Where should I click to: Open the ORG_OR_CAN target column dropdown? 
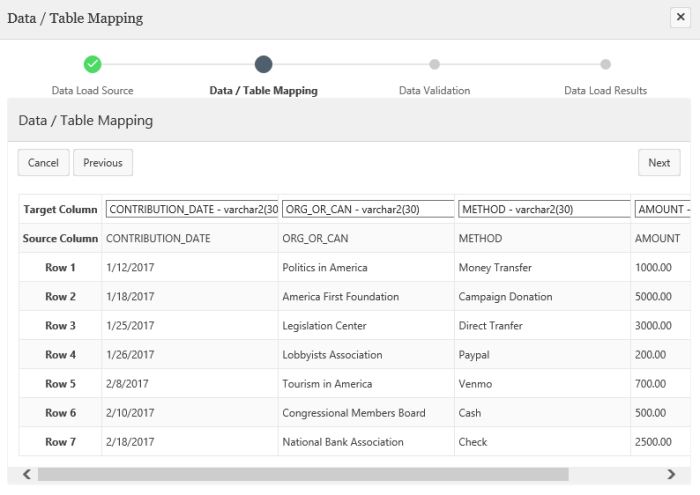367,209
